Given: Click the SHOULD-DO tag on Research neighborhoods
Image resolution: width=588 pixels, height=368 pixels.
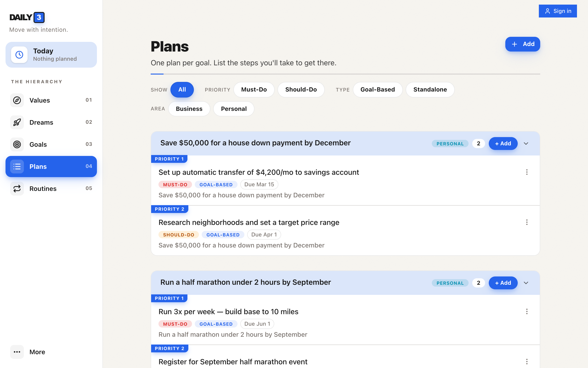Looking at the screenshot, I should point(179,235).
